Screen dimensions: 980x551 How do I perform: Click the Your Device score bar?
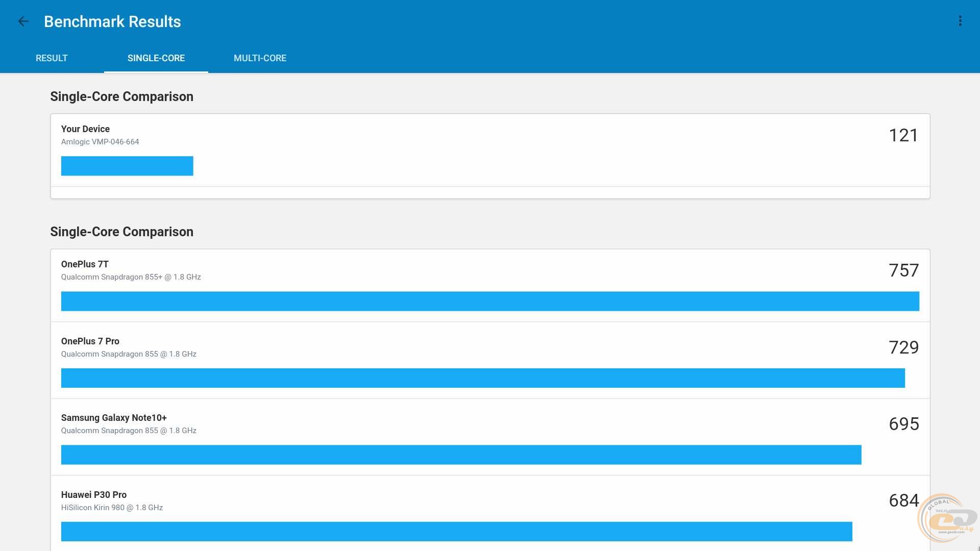[x=127, y=166]
